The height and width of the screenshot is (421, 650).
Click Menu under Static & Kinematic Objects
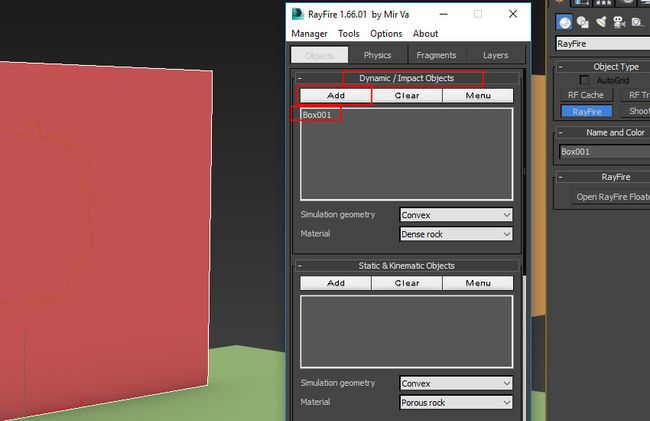click(x=478, y=283)
